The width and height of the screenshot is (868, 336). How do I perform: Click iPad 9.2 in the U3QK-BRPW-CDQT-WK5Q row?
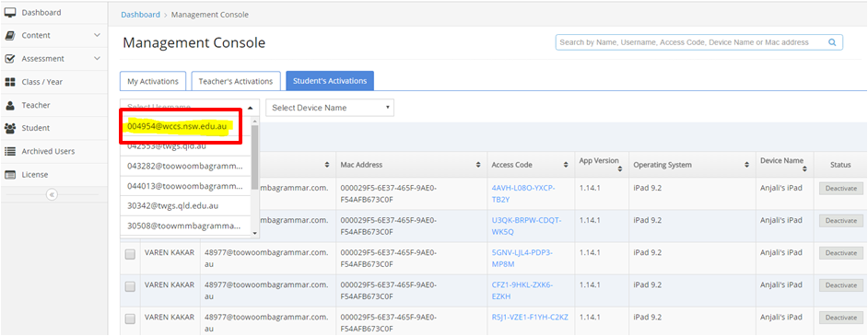coord(648,220)
